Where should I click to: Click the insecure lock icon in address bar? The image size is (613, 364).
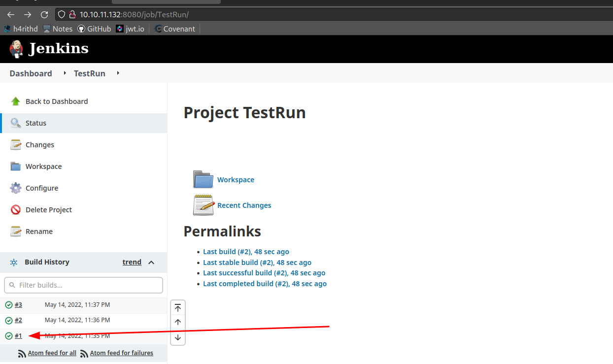(72, 14)
